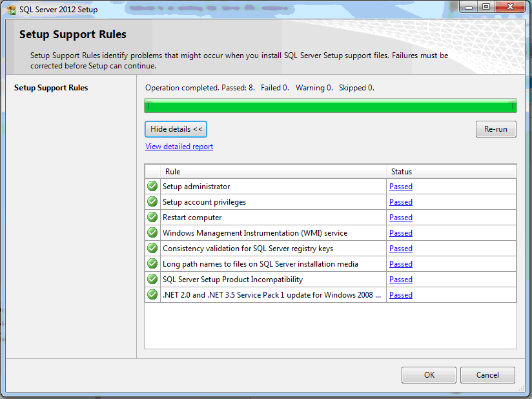The image size is (532, 399).
Task: Cancel the setup dialog
Action: tap(487, 375)
